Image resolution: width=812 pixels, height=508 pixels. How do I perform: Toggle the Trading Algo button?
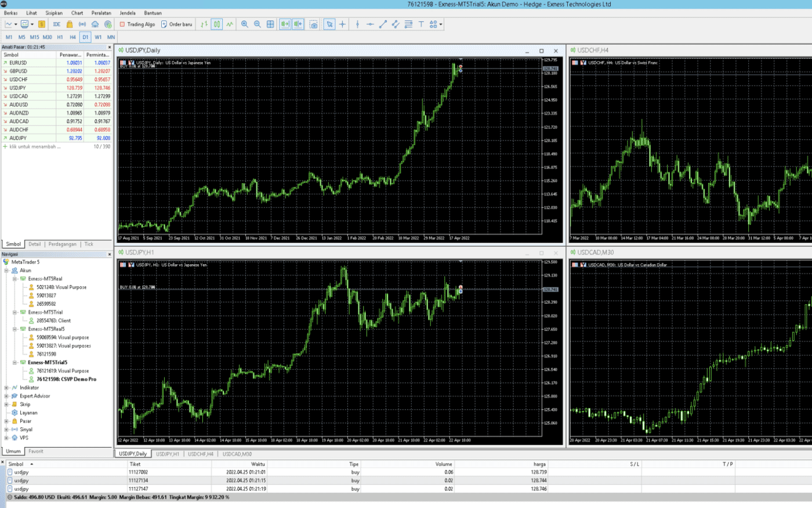(137, 24)
